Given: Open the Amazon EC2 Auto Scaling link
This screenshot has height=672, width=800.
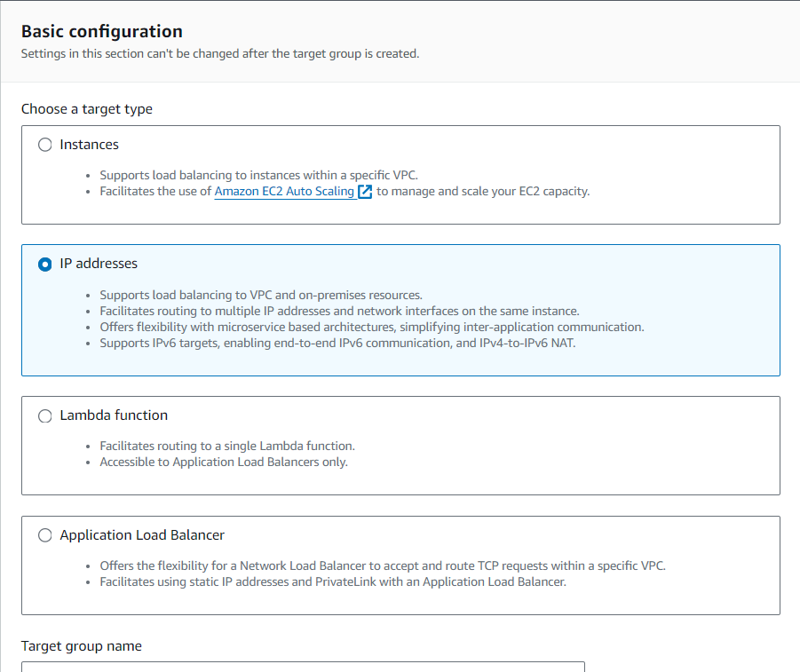Looking at the screenshot, I should tap(284, 191).
